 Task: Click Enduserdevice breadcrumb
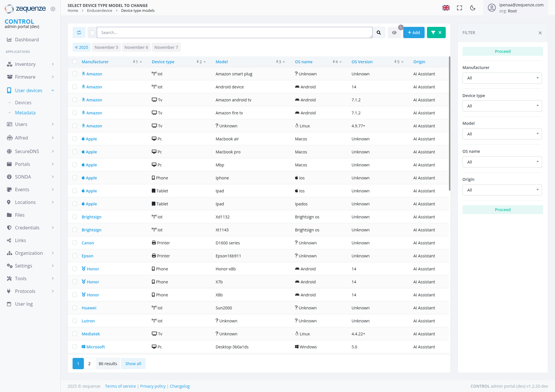(99, 11)
